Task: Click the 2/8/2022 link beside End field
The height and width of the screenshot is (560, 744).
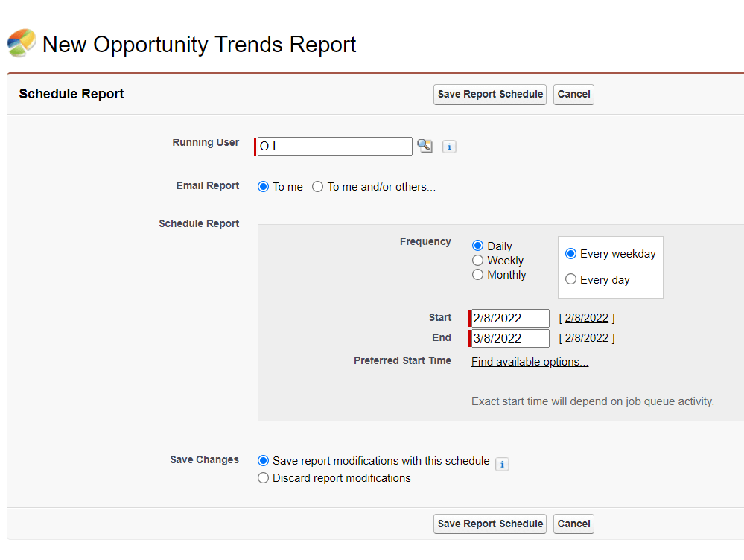Action: [586, 338]
